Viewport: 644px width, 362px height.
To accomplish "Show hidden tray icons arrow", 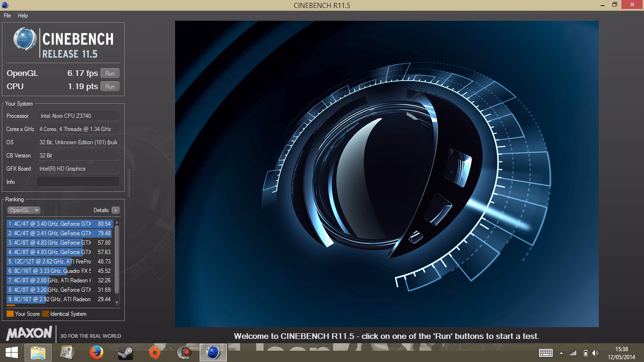I will coord(561,353).
